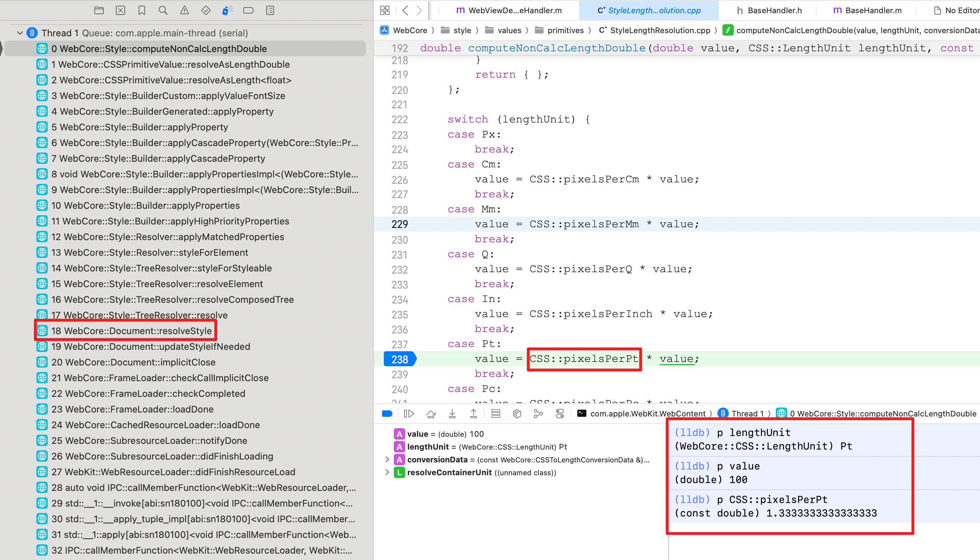Open the Test navigator diamond icon
This screenshot has width=980, height=560.
click(206, 10)
